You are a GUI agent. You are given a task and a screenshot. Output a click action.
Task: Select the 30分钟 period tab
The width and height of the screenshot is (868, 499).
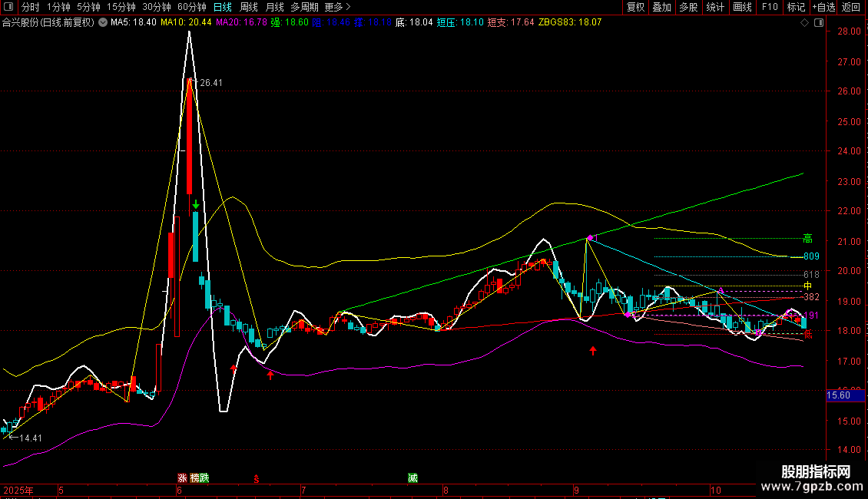coord(157,7)
